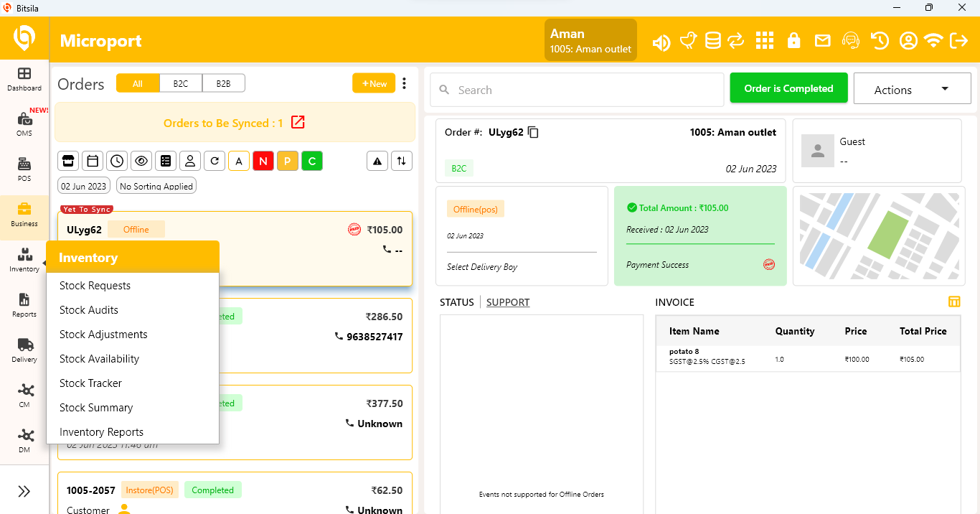Click the up-down sort arrows icon
This screenshot has width=980, height=514.
tap(402, 161)
